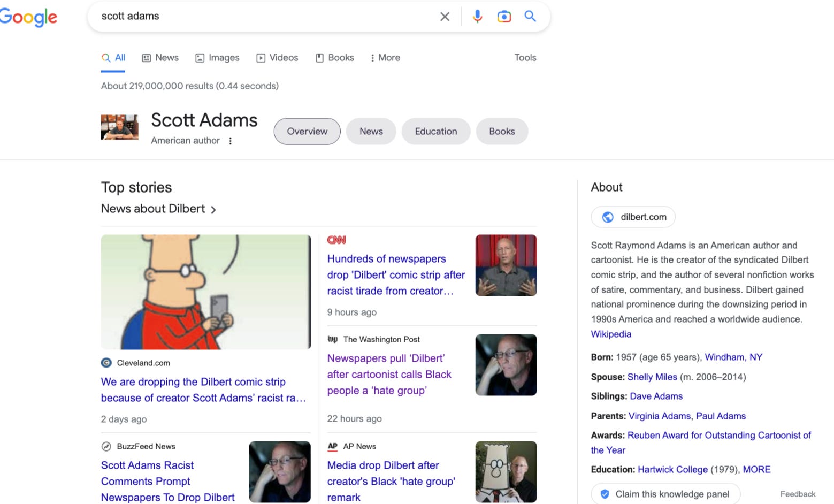Open the Wikipedia source link
Viewport: 834px width, 504px height.
pyautogui.click(x=611, y=334)
